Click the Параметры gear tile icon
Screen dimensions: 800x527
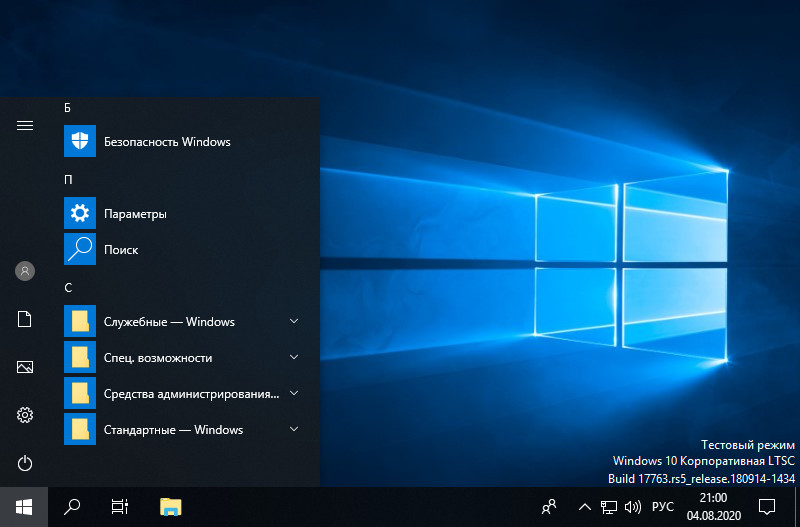tap(80, 213)
